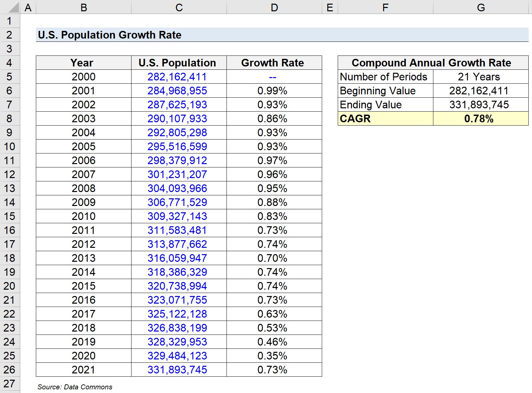Click the yellow CAGR label cell

[386, 119]
